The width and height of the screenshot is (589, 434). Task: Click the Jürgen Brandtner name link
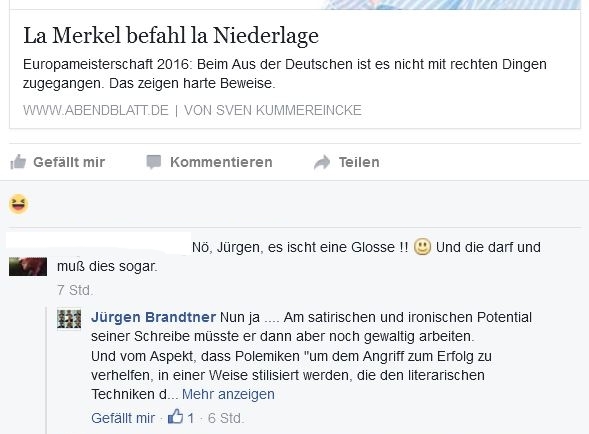[153, 317]
